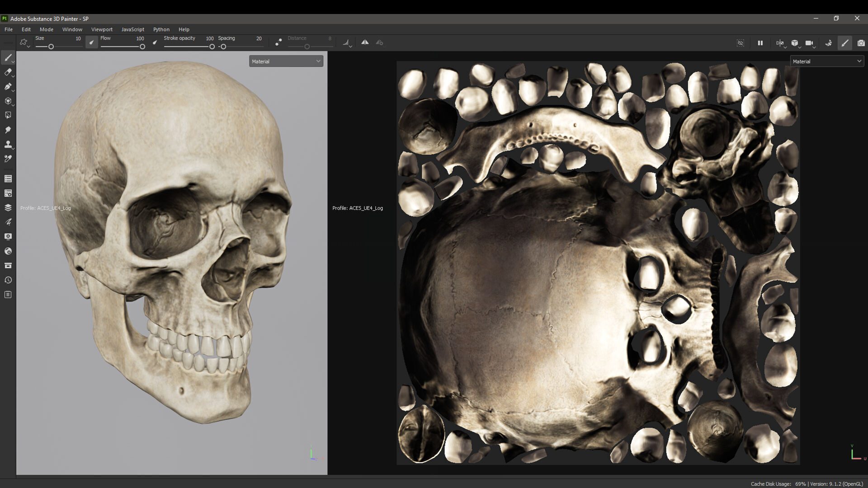868x488 pixels.
Task: Select the Eraser tool
Action: tap(8, 72)
